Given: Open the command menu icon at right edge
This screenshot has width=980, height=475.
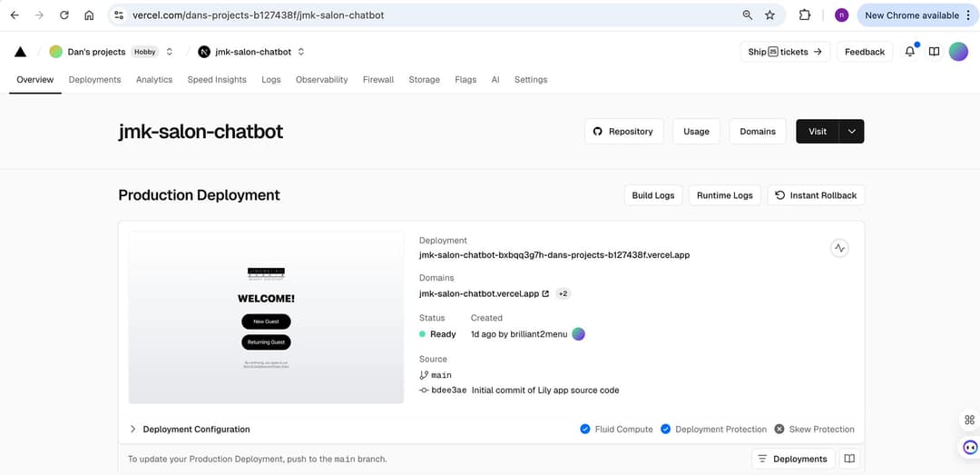Looking at the screenshot, I should pyautogui.click(x=969, y=420).
